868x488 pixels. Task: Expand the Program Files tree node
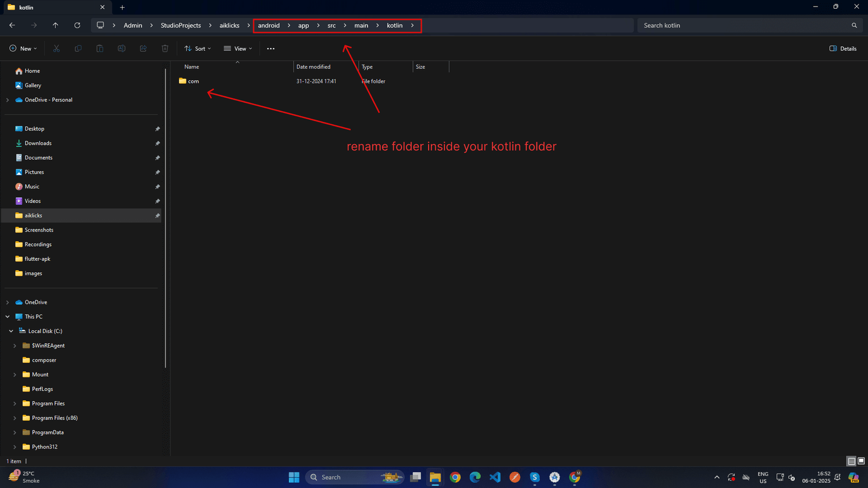tap(15, 403)
